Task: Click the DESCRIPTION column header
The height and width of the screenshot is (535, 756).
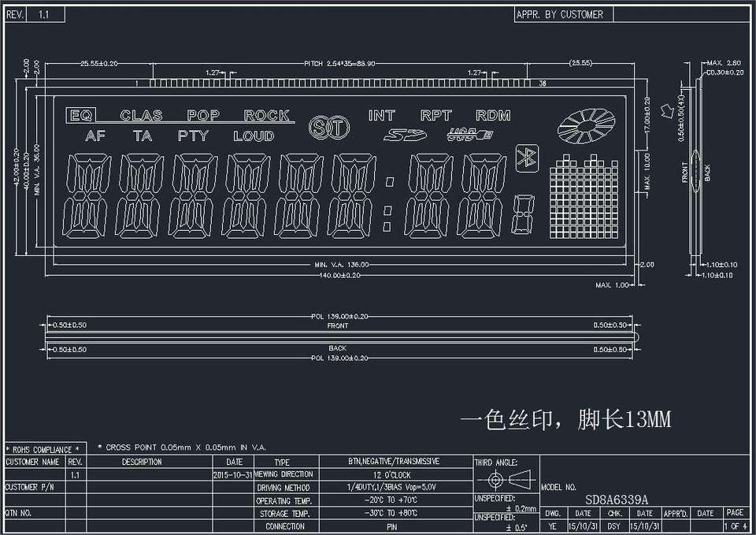Action: coord(142,462)
